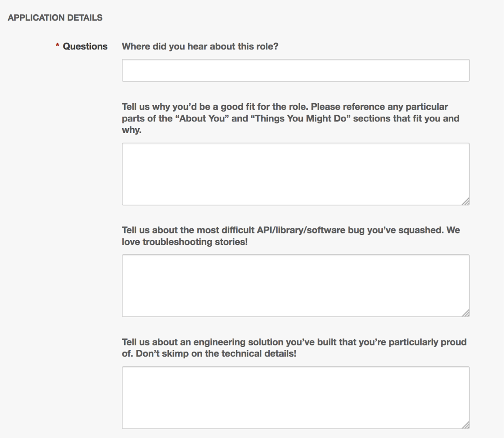This screenshot has width=504, height=438.
Task: Click 'Where did you hear about this role?' label
Action: [200, 46]
